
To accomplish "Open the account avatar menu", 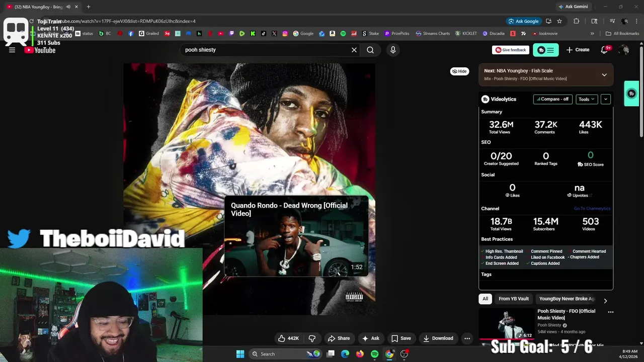I will click(624, 50).
